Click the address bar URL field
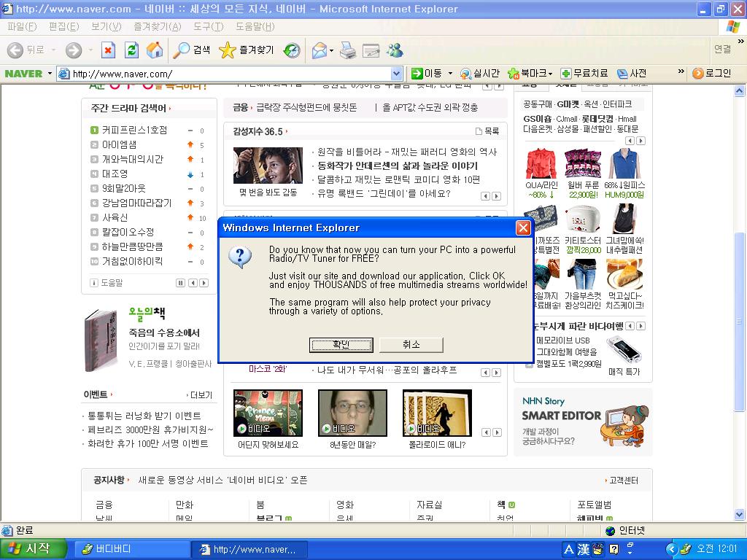Viewport: 747px width, 560px height. coord(231,74)
